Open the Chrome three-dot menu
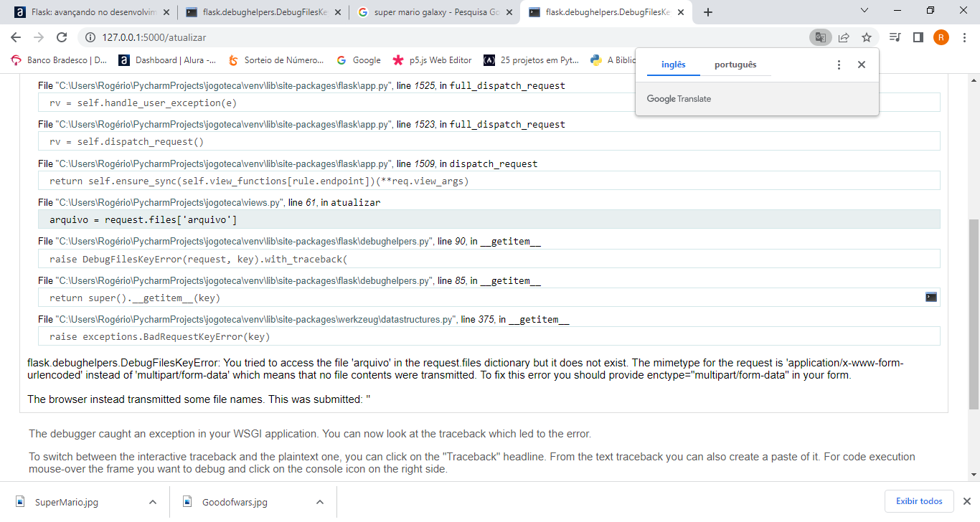 (963, 37)
